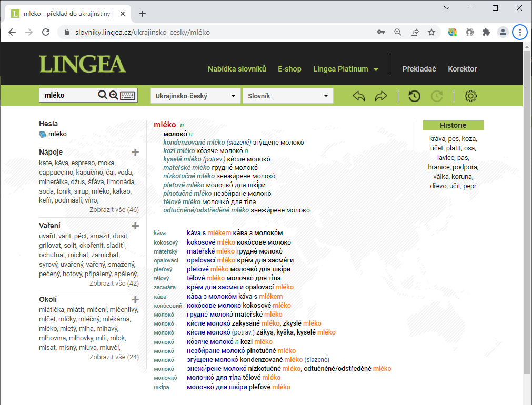Click the grey round extension icon
This screenshot has height=405, width=532.
pyautogui.click(x=469, y=32)
